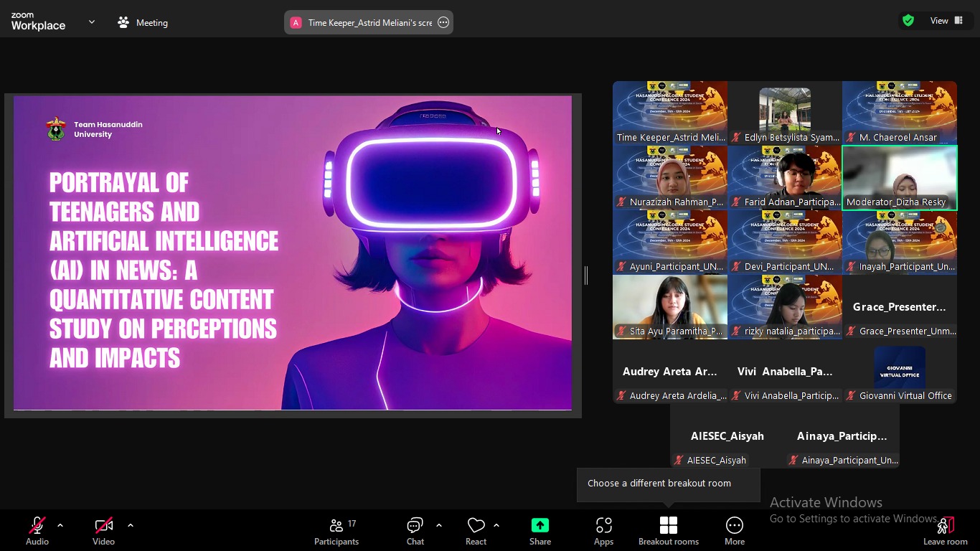Click Leave room
Image resolution: width=980 pixels, height=551 pixels.
[x=946, y=531]
